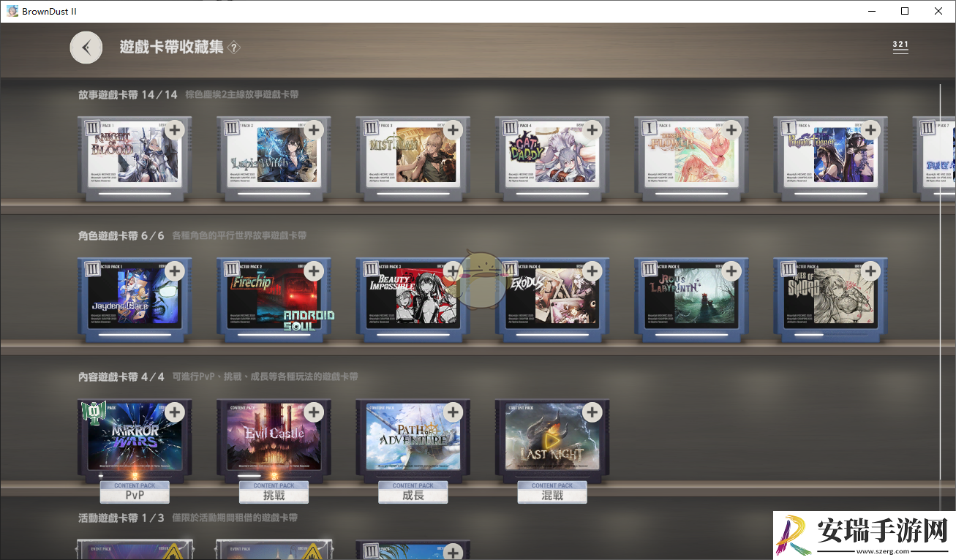Open the Desert Flower cartridge artwork

point(690,155)
